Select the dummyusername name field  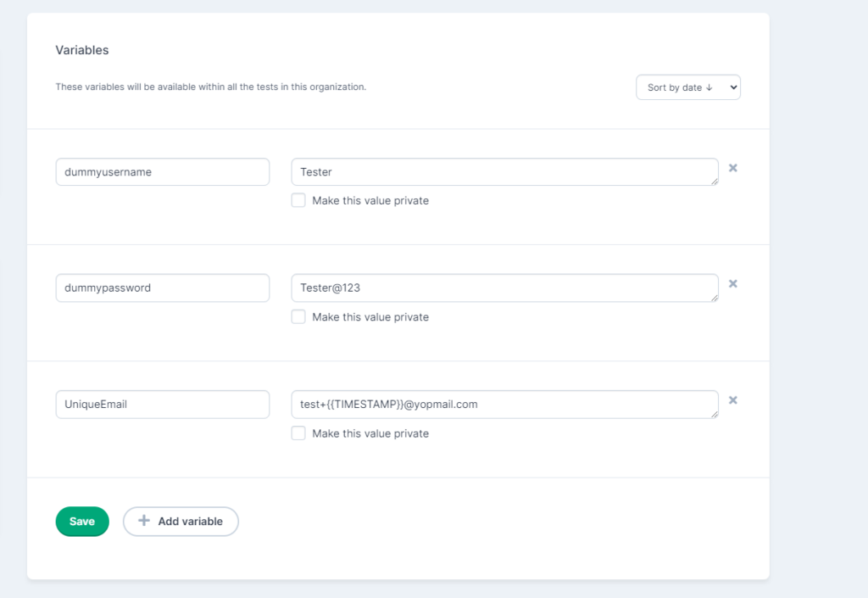pyautogui.click(x=162, y=171)
